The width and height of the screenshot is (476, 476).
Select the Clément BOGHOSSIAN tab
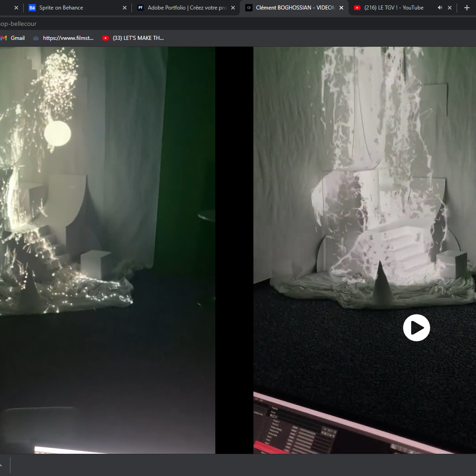pos(294,8)
